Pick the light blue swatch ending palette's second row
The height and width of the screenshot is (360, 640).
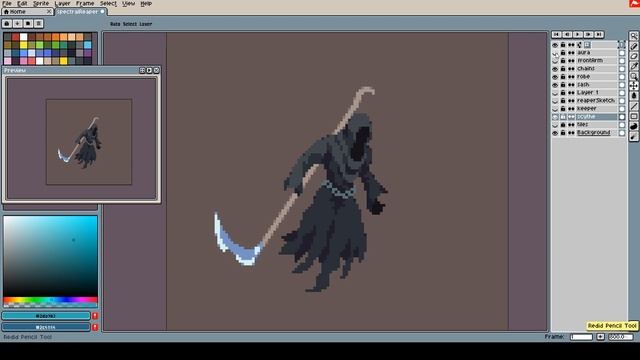point(87,45)
